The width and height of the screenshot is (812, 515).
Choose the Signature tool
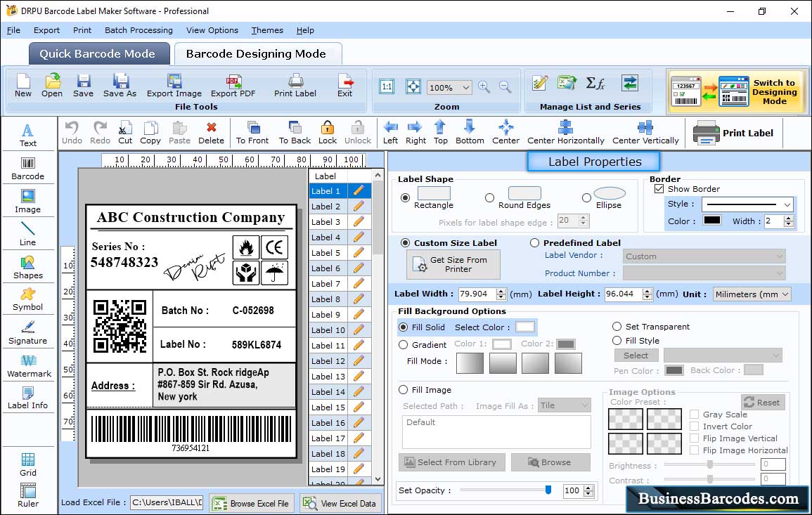(28, 333)
